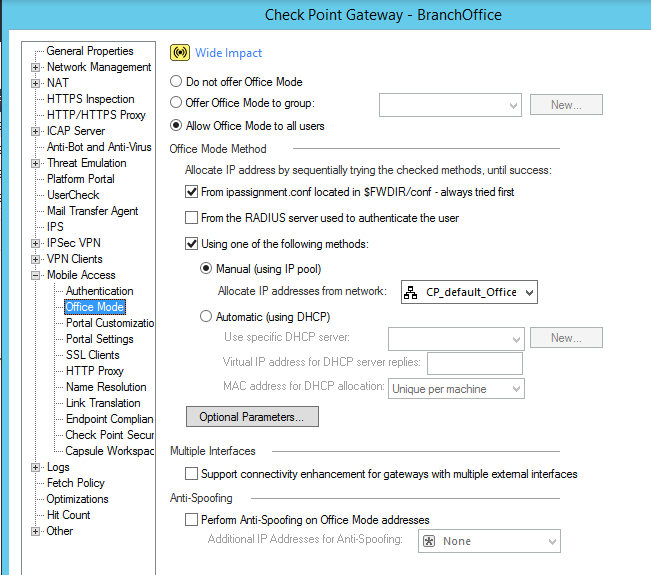Go to the Portal Settings page

(x=99, y=339)
